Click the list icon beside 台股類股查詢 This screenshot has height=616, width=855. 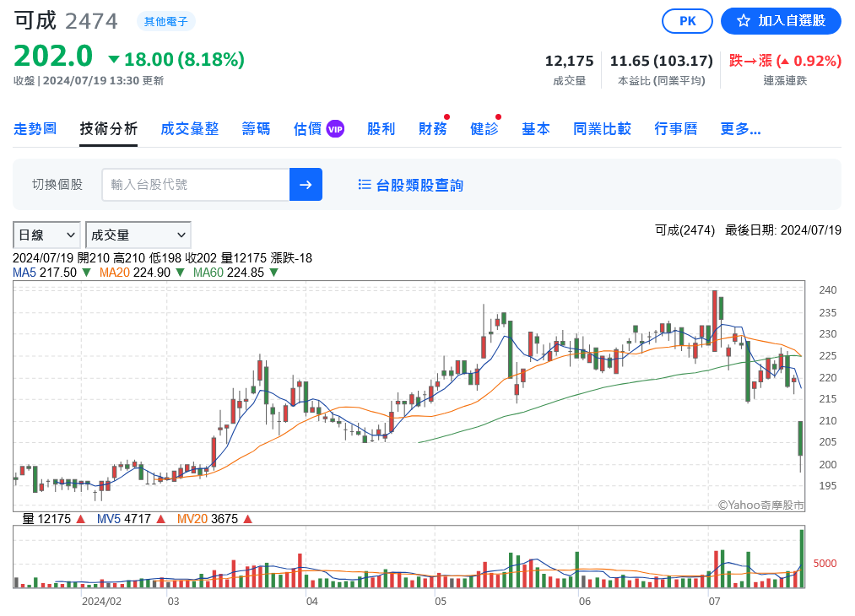click(x=365, y=185)
